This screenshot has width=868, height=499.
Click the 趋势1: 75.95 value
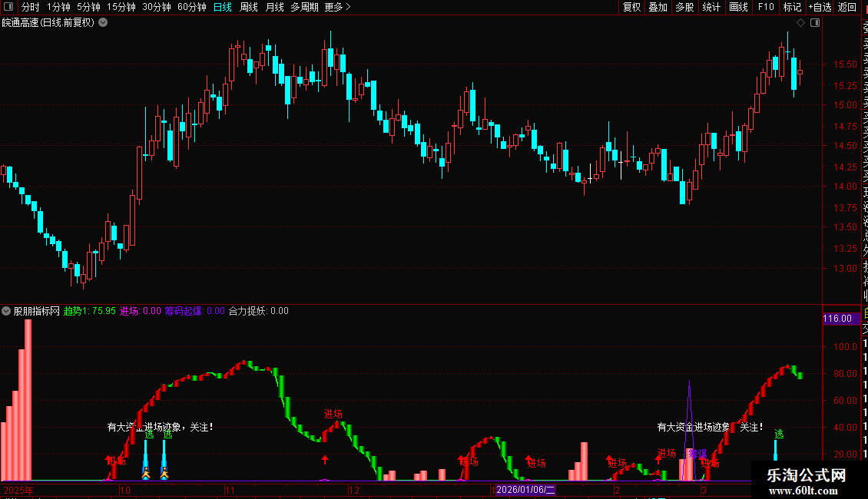(x=90, y=311)
